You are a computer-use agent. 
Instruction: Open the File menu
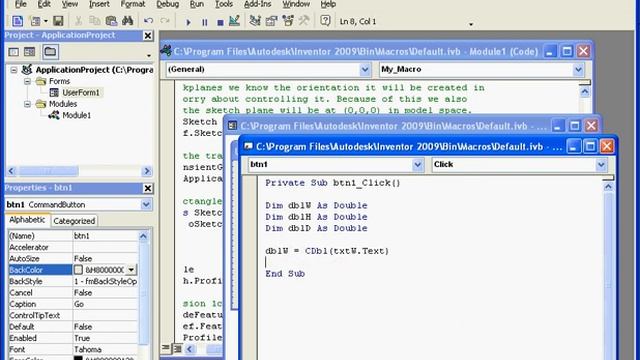click(20, 4)
